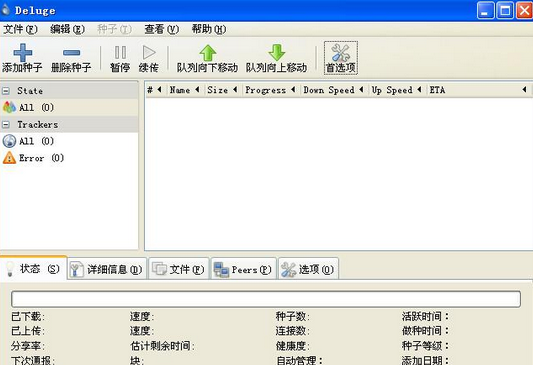Sort by the Size column header
Viewport: 533px width, 365px height.
coord(223,90)
